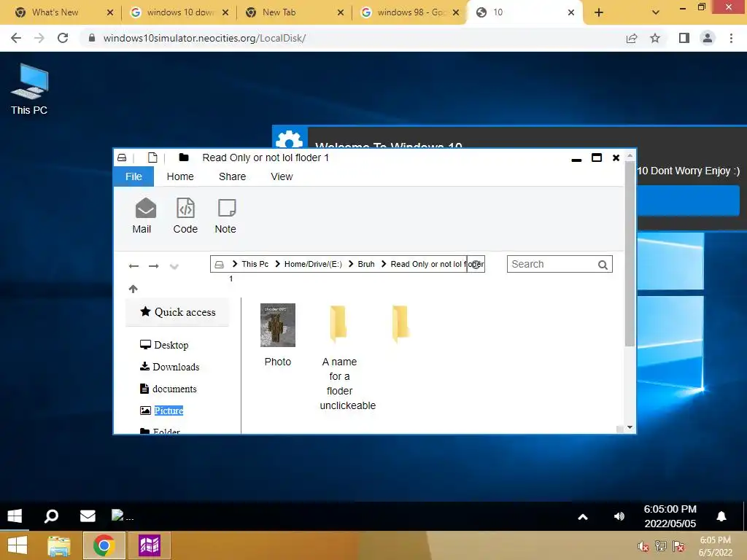The width and height of the screenshot is (747, 560).
Task: Switch to the View ribbon tab
Action: (x=282, y=176)
